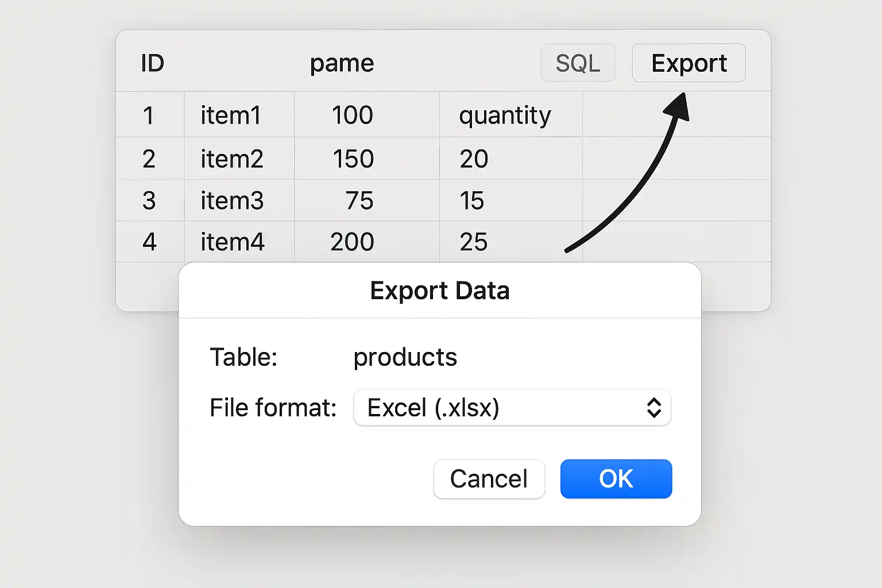Viewport: 882px width, 588px height.
Task: Confirm export with the OK button
Action: click(x=616, y=479)
